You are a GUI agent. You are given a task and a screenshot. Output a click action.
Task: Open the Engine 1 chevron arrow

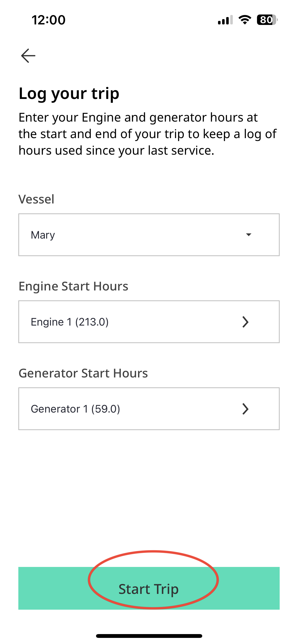tap(245, 322)
